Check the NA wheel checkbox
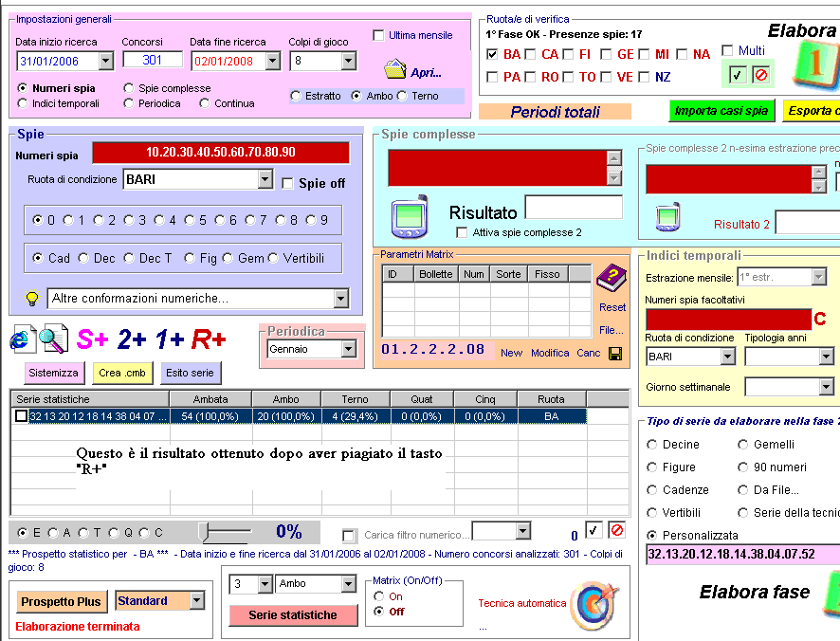The image size is (840, 641). pos(682,54)
